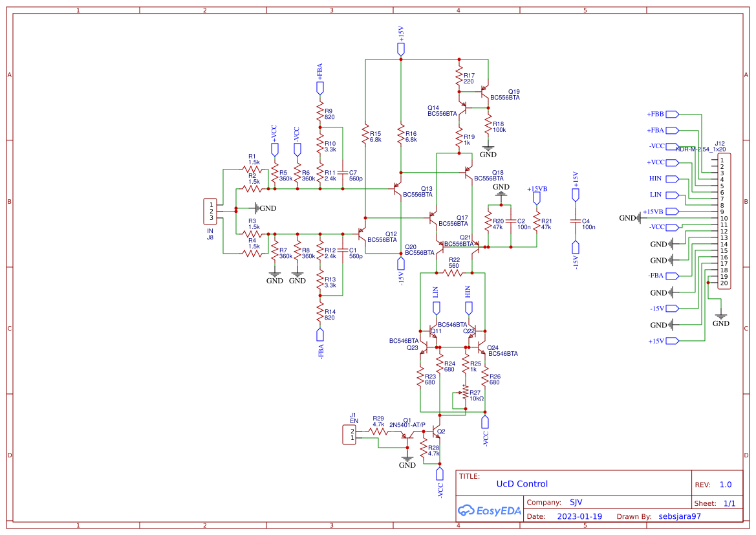Click the Drawn By sebsjara97 text
Image resolution: width=756 pixels, height=535 pixels.
[x=681, y=516]
